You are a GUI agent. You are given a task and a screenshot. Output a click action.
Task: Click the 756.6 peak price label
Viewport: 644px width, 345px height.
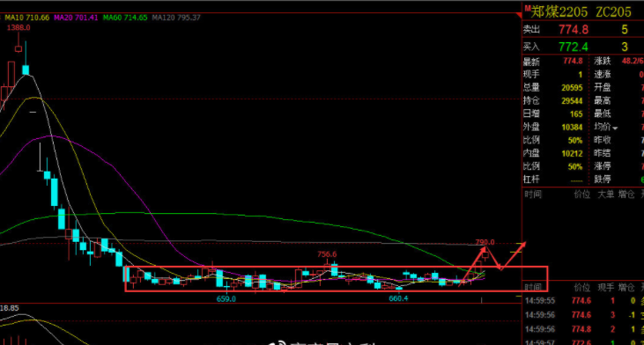click(x=327, y=254)
